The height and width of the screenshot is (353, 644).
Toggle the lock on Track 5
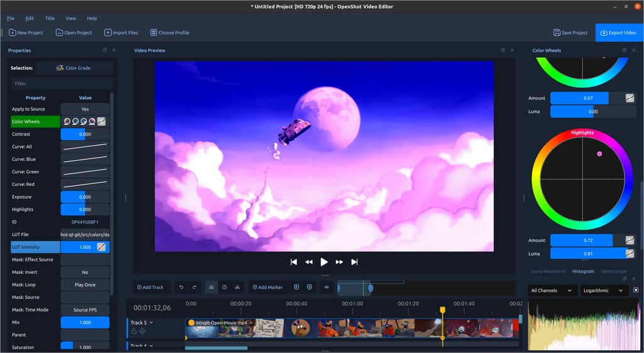point(134,331)
